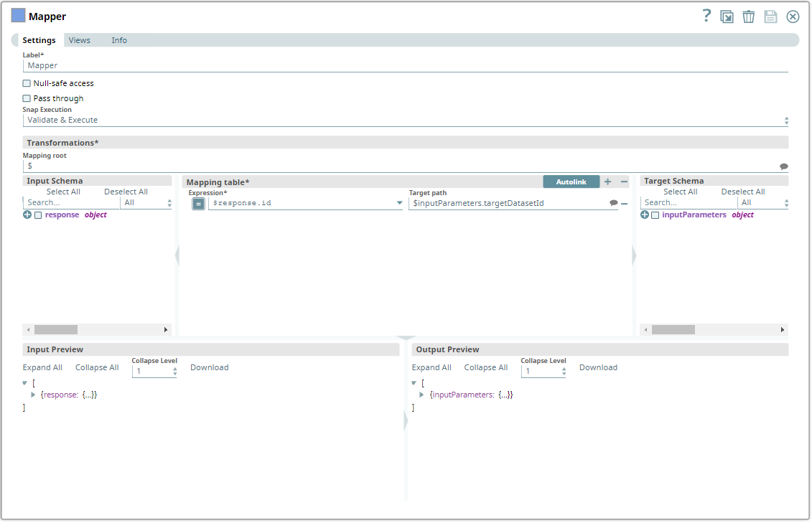
Task: Click Collapse All in Output Preview
Action: [x=486, y=368]
